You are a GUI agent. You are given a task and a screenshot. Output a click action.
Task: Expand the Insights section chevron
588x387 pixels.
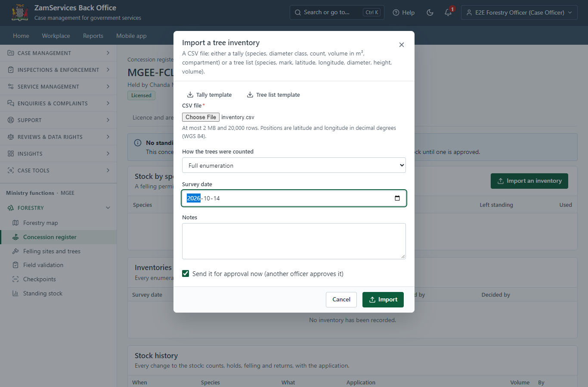click(x=108, y=154)
